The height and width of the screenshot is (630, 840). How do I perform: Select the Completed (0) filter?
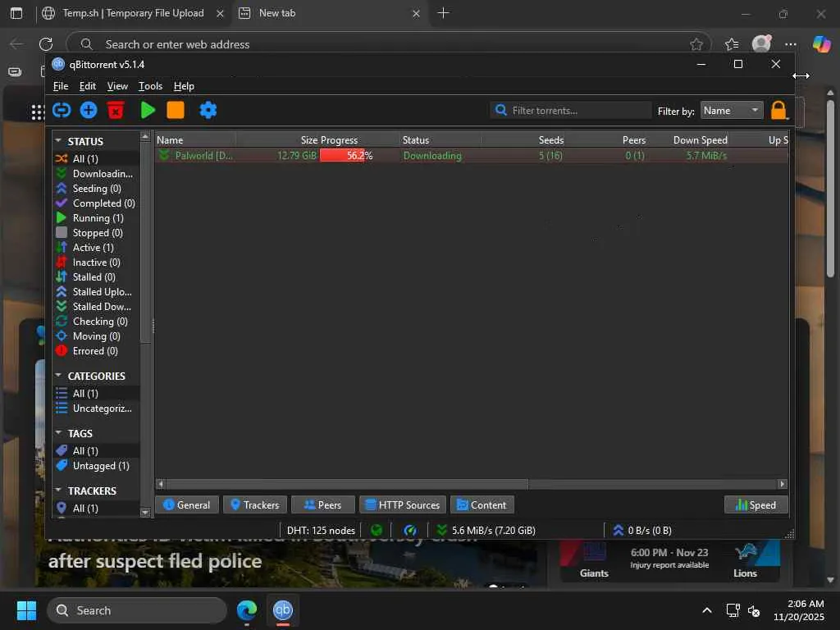[x=96, y=203]
